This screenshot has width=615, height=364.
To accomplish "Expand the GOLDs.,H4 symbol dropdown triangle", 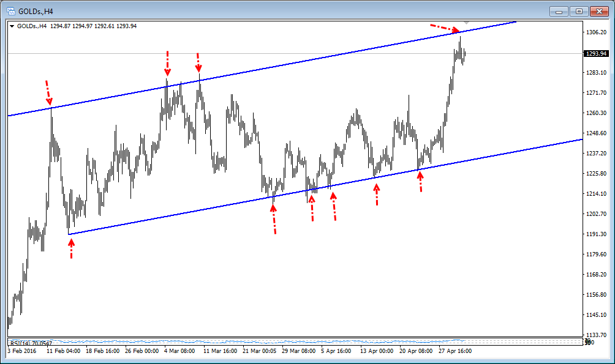I will click(12, 26).
